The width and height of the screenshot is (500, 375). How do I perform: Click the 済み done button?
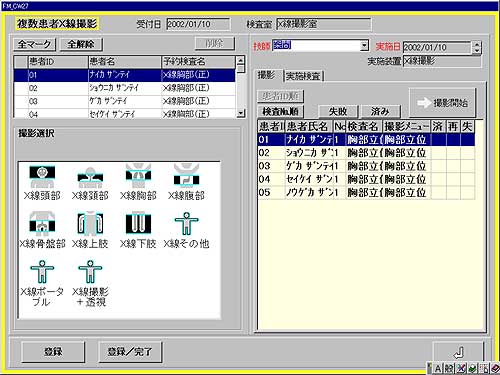click(380, 111)
